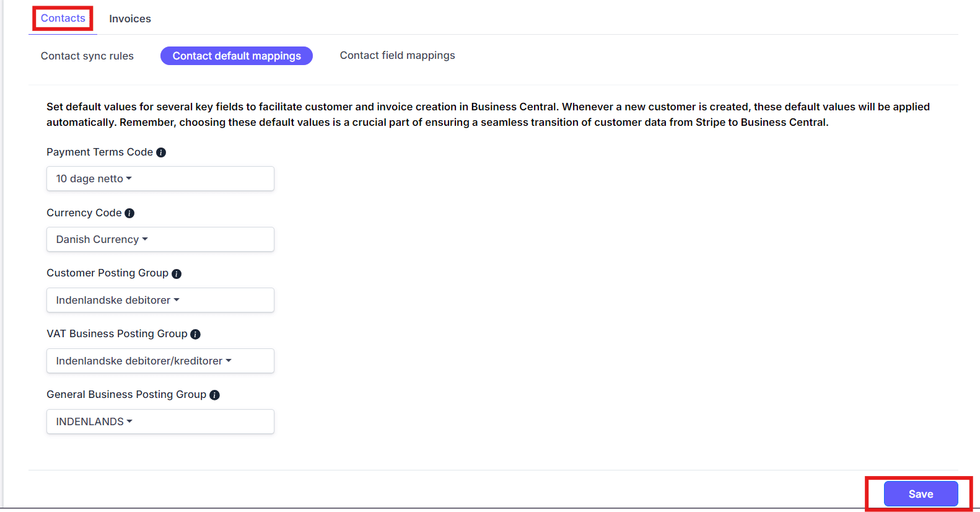Open the Contacts tab
The height and width of the screenshot is (512, 980).
(x=63, y=18)
